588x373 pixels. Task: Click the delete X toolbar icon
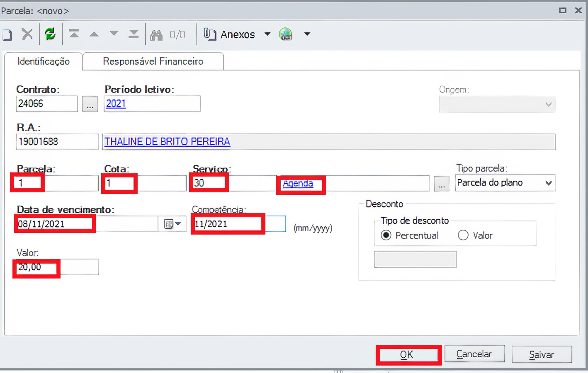[27, 34]
